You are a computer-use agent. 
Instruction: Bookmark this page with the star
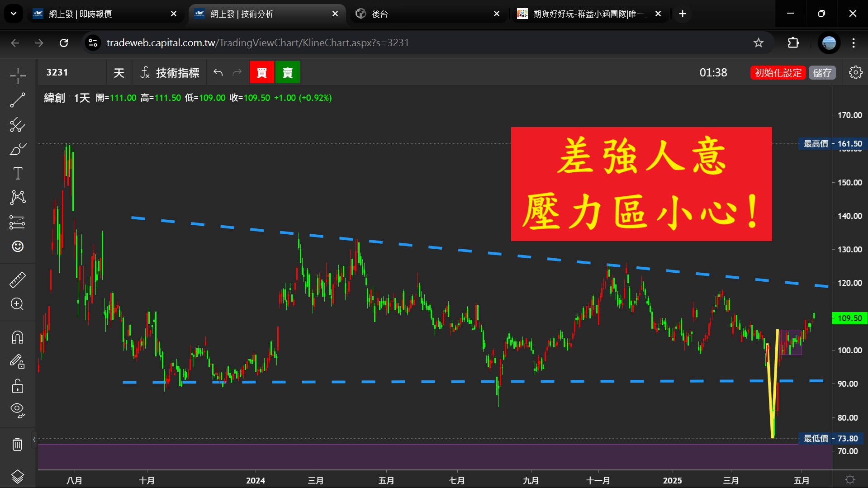tap(759, 43)
